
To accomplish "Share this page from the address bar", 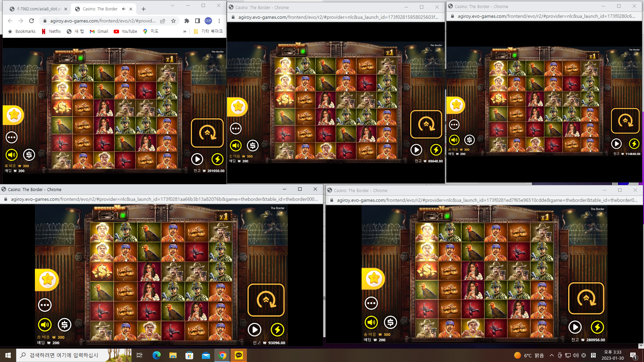I will pos(163,21).
